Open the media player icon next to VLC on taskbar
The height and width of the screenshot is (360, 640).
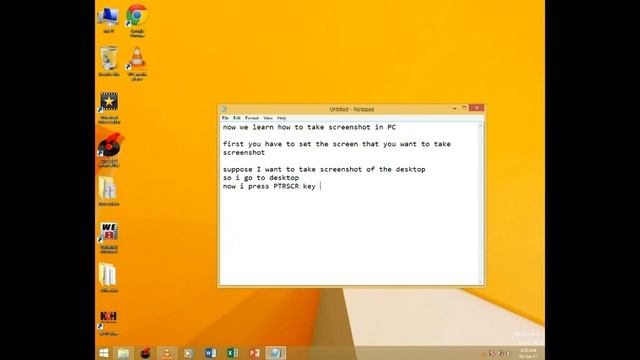tap(188, 353)
